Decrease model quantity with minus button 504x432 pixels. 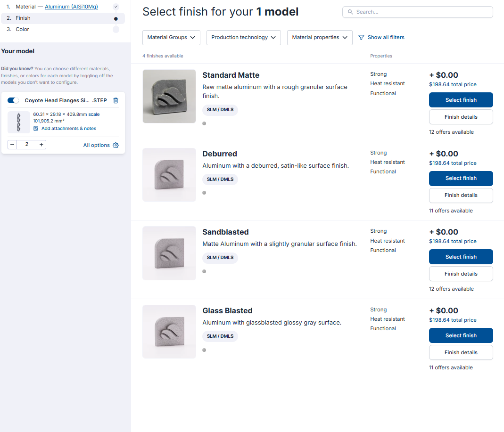click(12, 145)
